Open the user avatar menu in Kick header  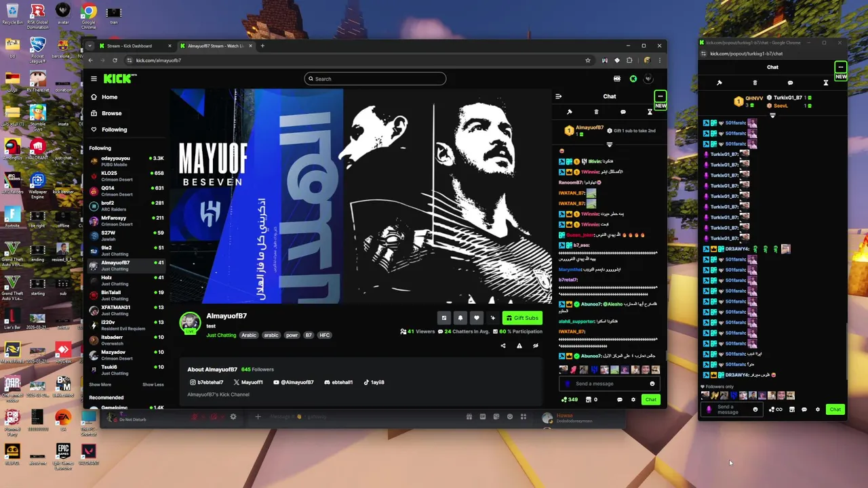[648, 79]
